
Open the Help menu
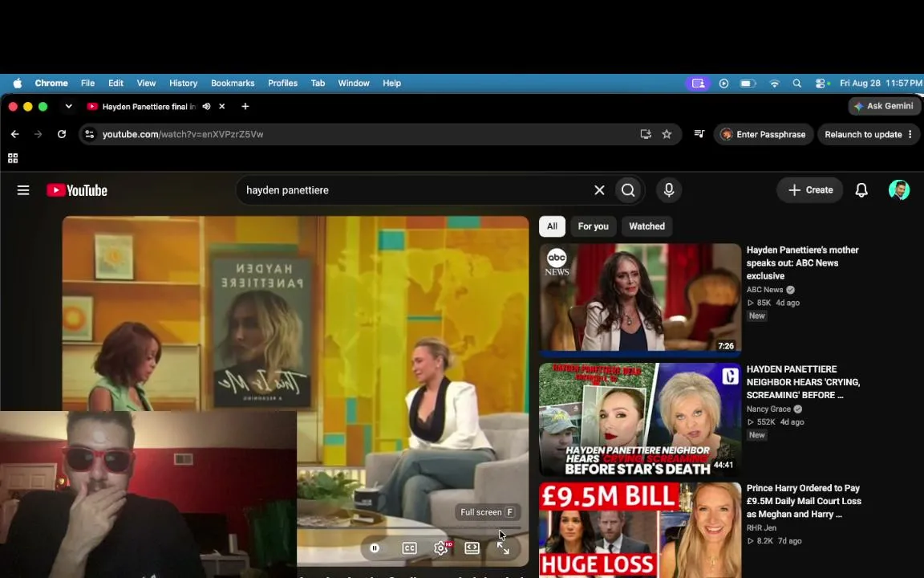[392, 83]
